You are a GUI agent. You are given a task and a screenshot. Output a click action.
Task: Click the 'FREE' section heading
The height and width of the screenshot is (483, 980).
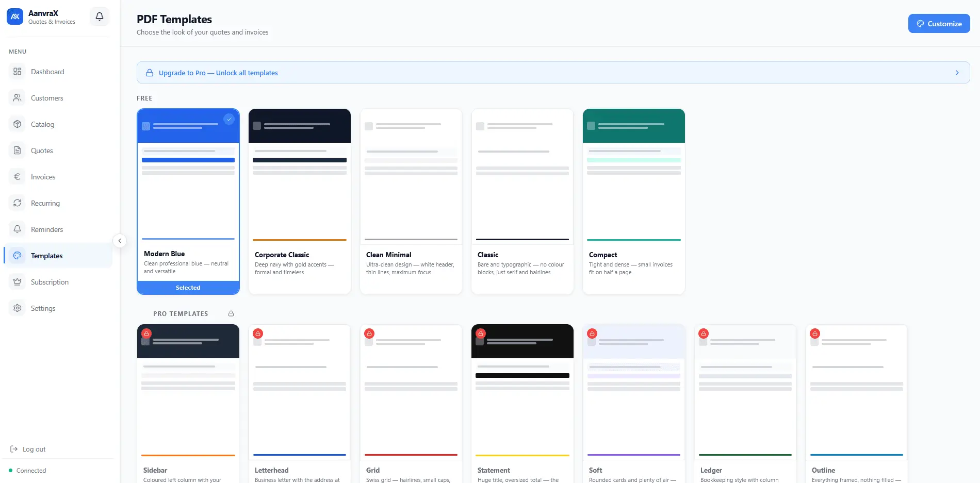144,98
